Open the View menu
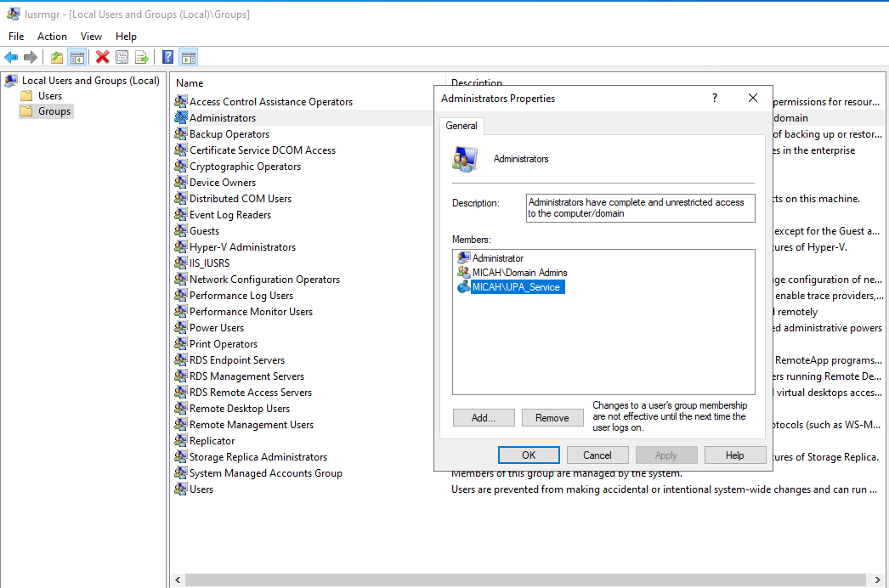The width and height of the screenshot is (889, 588). pyautogui.click(x=91, y=37)
